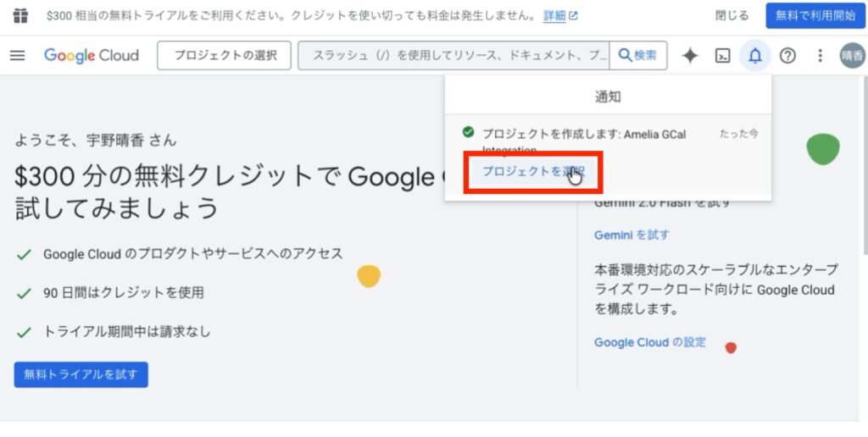Viewport: 868px width, 437px height.
Task: Open the help question mark icon
Action: click(x=787, y=56)
